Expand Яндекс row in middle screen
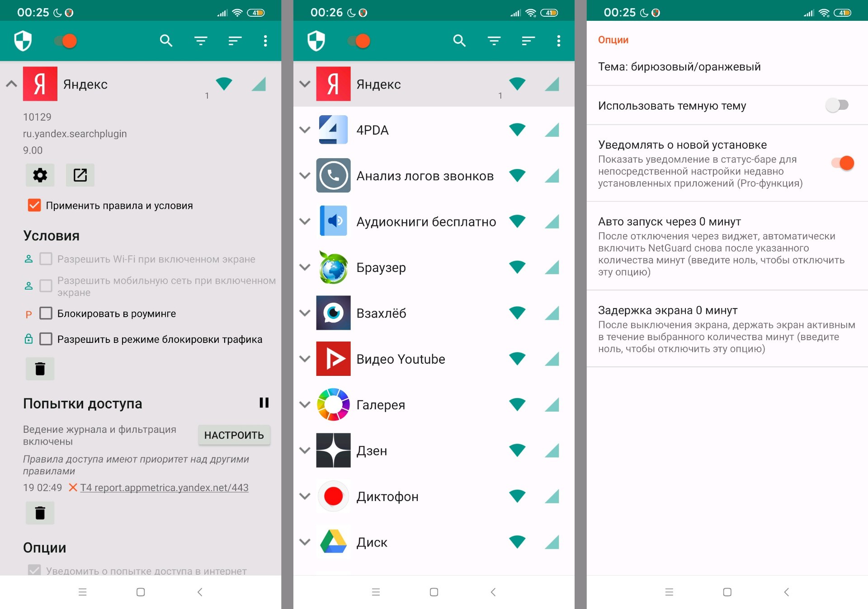This screenshot has height=609, width=868. [305, 84]
